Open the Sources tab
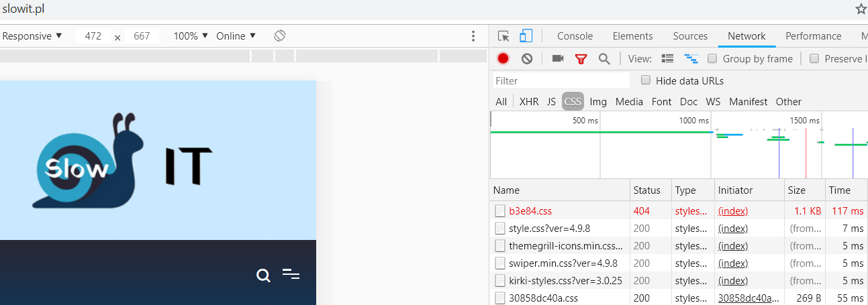The width and height of the screenshot is (868, 305). click(690, 36)
